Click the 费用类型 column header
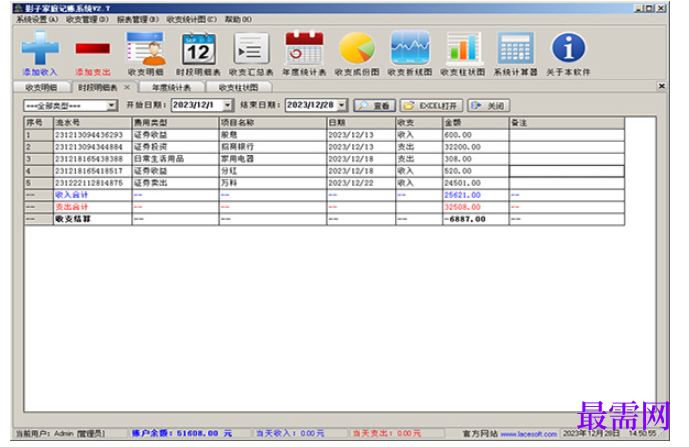Viewport: 689px width, 447px height. 175,123
